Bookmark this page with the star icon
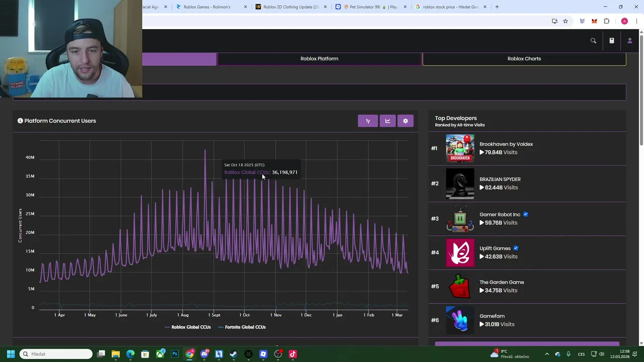Screen dimensions: 644x362 point(566,21)
